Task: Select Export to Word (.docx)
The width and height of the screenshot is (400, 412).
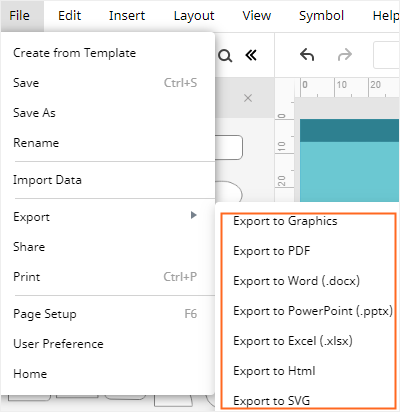Action: [x=296, y=281]
